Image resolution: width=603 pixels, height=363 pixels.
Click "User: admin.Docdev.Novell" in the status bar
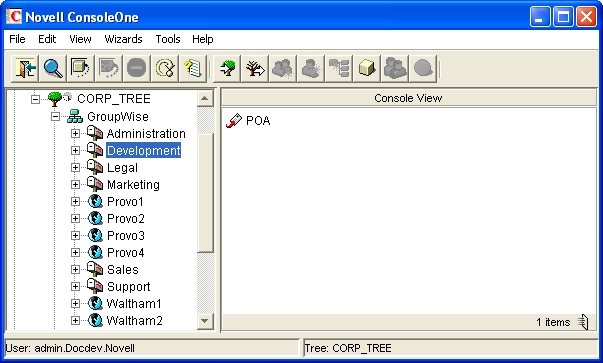tap(70, 348)
